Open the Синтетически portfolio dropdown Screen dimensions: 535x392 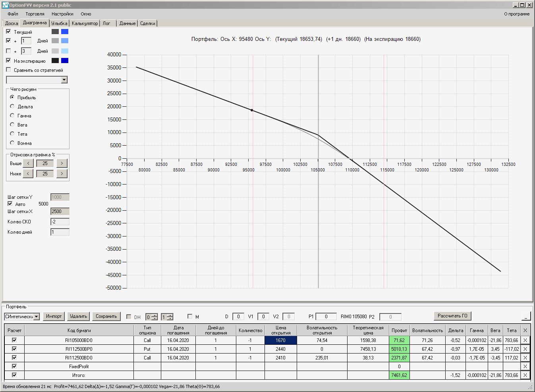coord(37,317)
